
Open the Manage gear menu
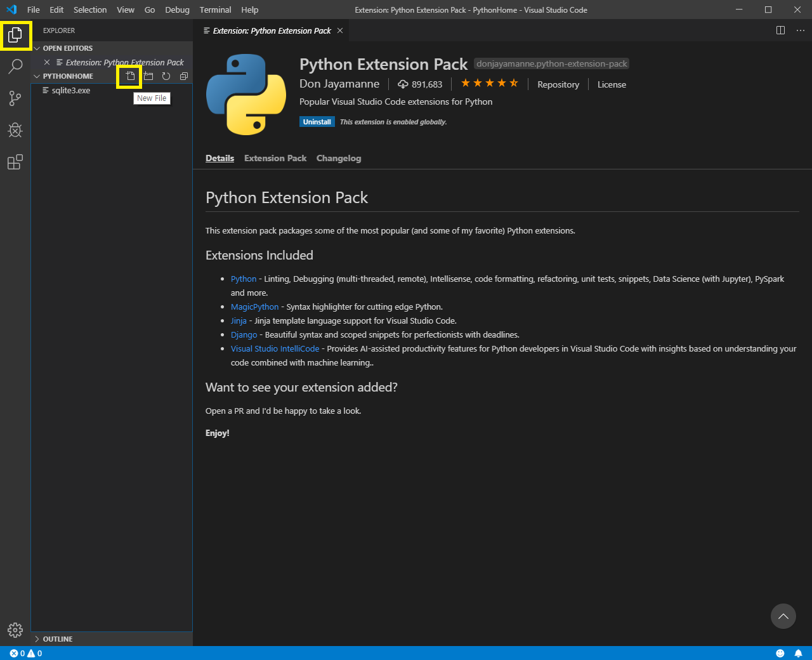[x=15, y=630]
